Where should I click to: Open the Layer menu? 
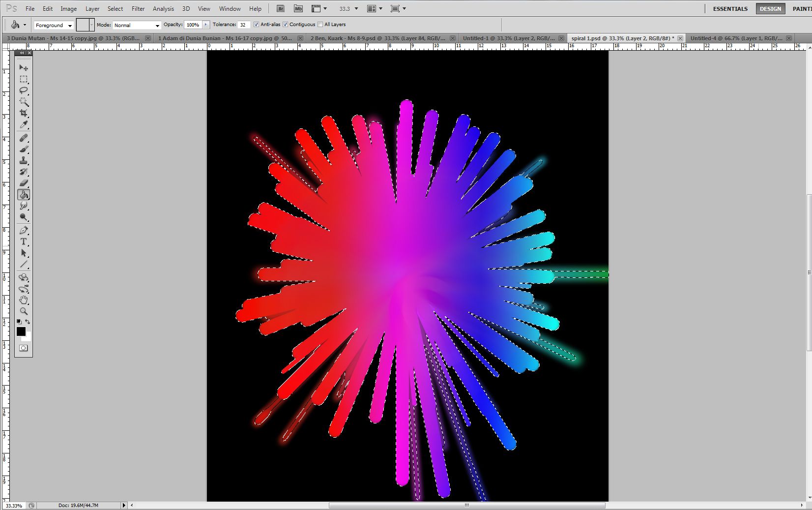[92, 8]
